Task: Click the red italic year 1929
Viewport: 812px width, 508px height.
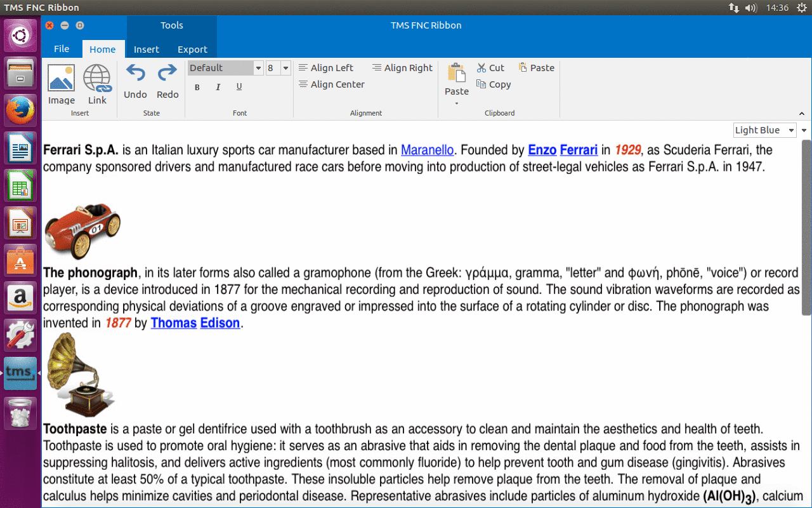Action: [x=628, y=150]
